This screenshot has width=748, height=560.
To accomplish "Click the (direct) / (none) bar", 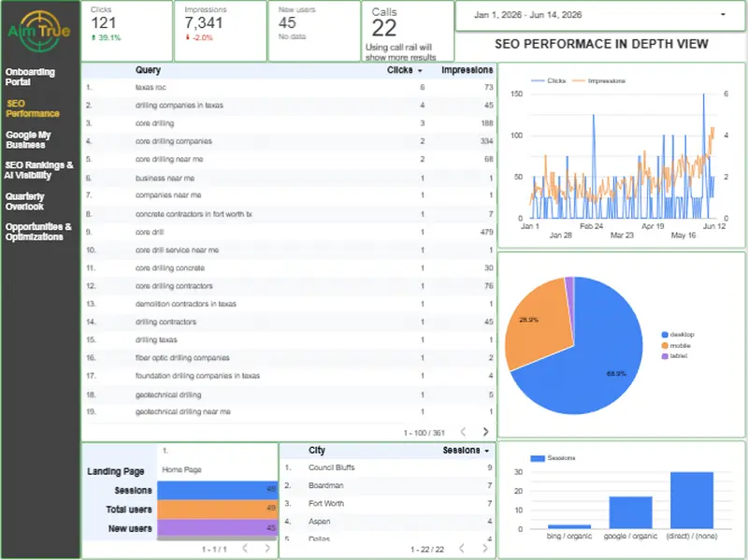I will coord(692,500).
